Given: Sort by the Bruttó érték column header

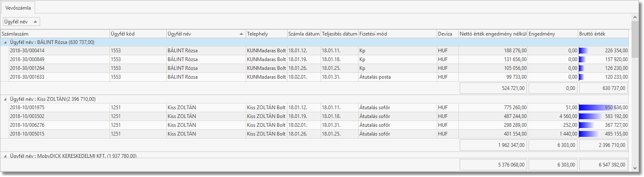Looking at the screenshot, I should click(x=603, y=34).
